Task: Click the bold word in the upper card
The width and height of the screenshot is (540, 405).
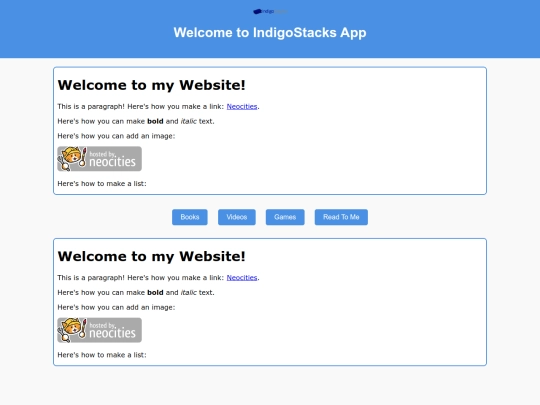Action: tap(155, 121)
